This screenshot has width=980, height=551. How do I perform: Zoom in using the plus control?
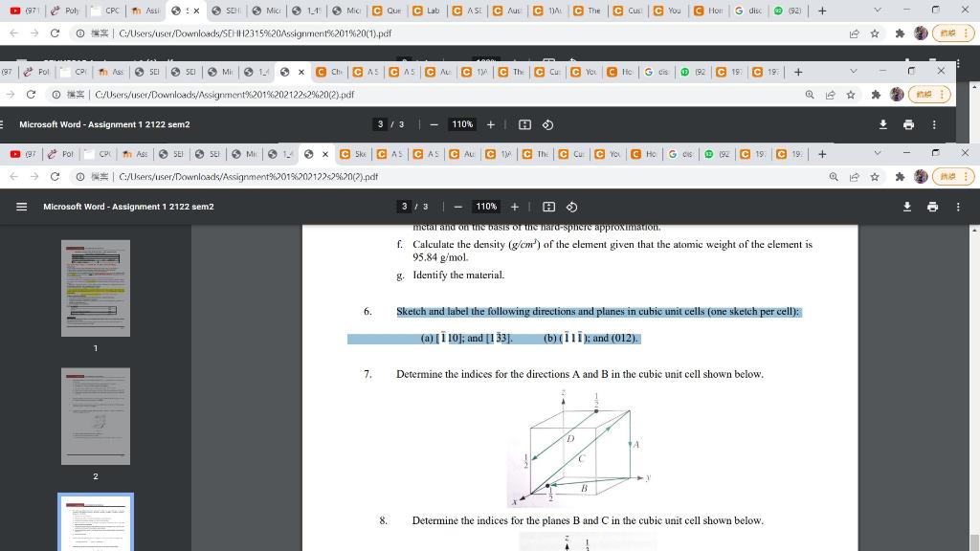pyautogui.click(x=513, y=206)
